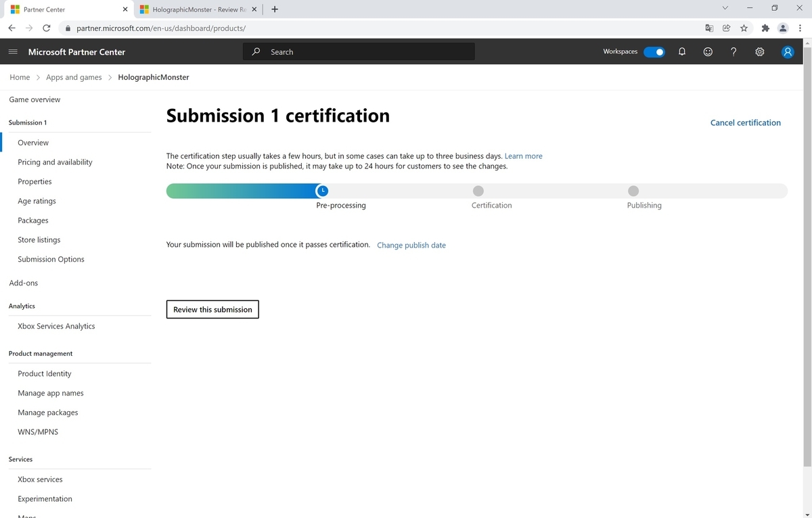Click the Pre-processing clock step marker
The height and width of the screenshot is (518, 812).
click(x=323, y=191)
